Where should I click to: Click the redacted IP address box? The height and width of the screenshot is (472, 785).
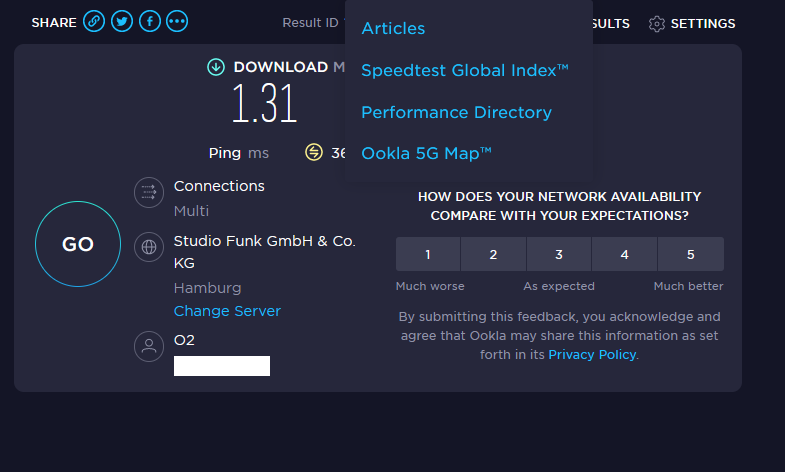coord(222,366)
